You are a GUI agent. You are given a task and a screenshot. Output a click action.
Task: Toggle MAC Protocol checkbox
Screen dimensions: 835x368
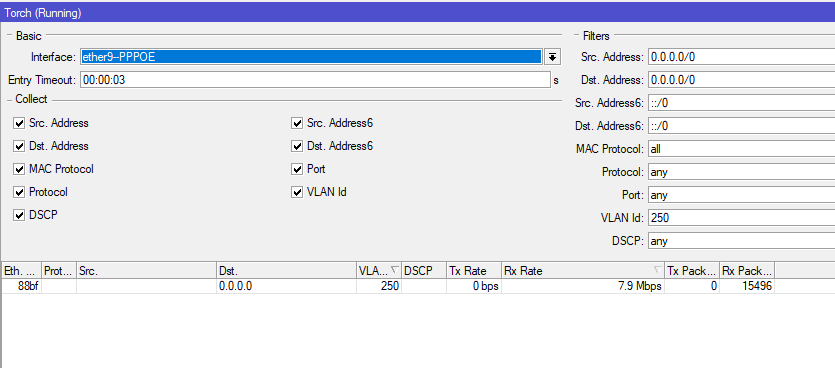pyautogui.click(x=19, y=169)
